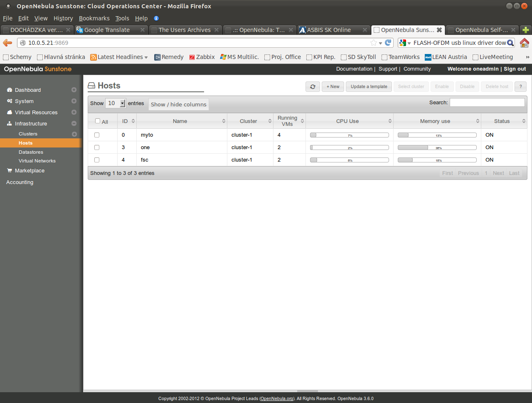Sort table by the Status column

point(504,121)
